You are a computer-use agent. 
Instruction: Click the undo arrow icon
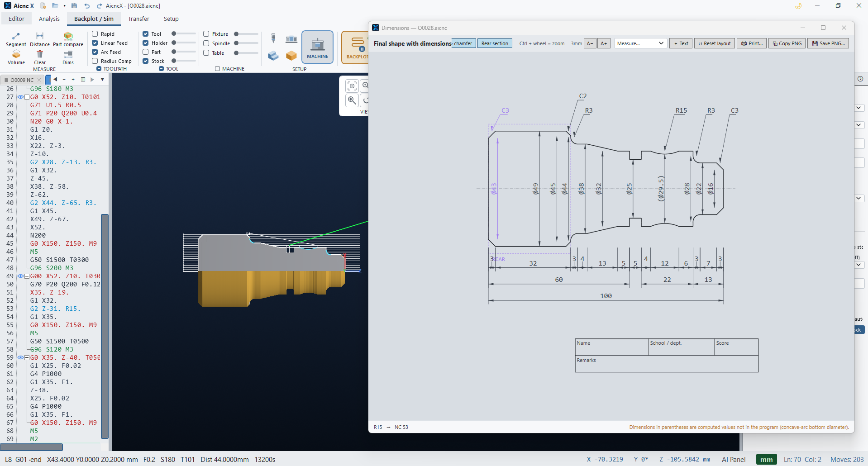click(87, 6)
